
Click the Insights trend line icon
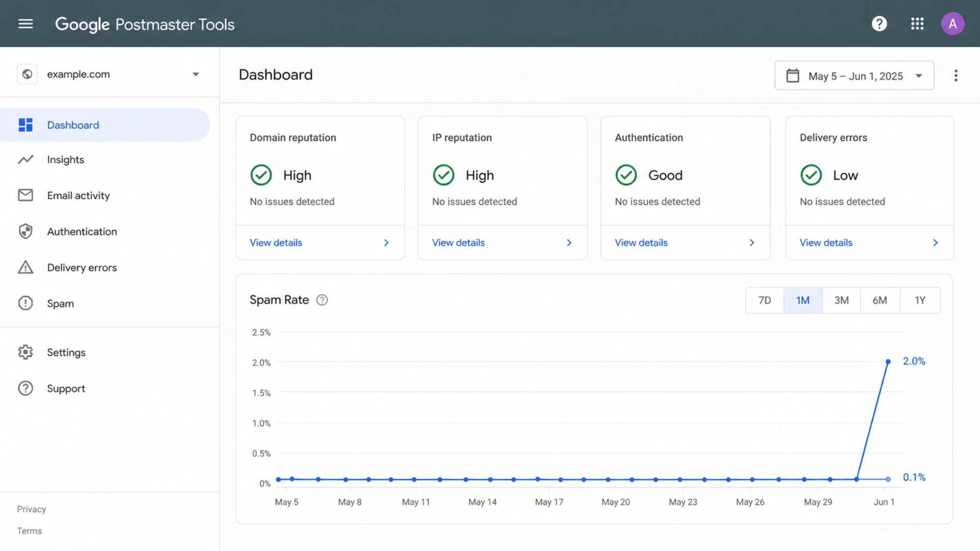pos(26,160)
